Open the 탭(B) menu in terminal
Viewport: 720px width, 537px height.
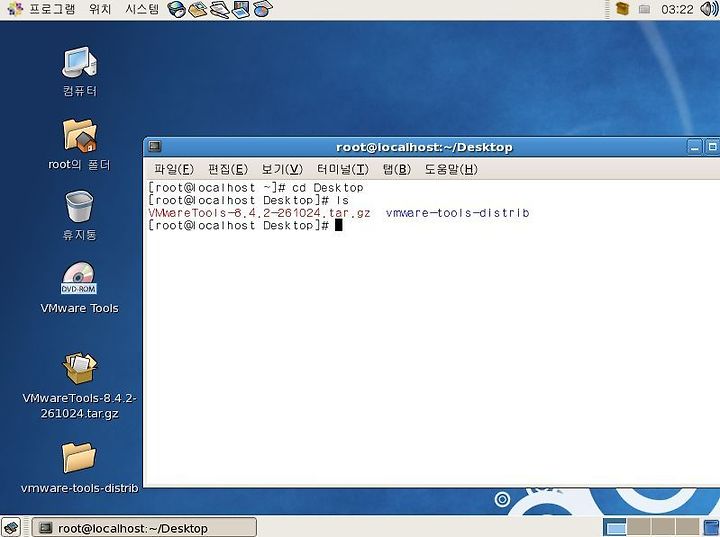coord(396,170)
